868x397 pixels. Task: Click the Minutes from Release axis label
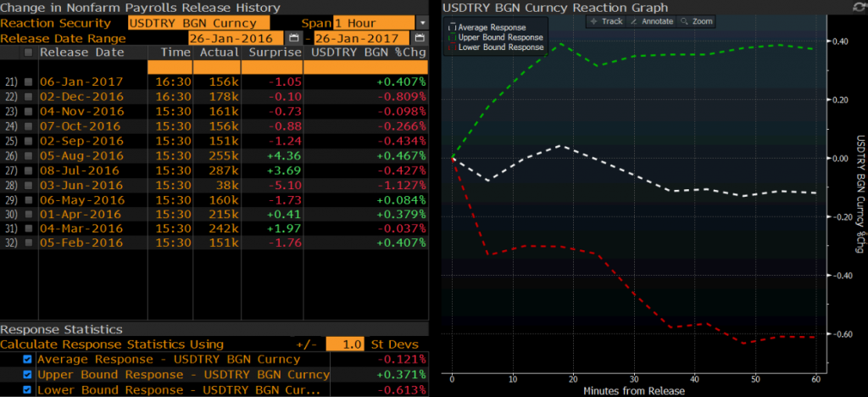pyautogui.click(x=634, y=391)
